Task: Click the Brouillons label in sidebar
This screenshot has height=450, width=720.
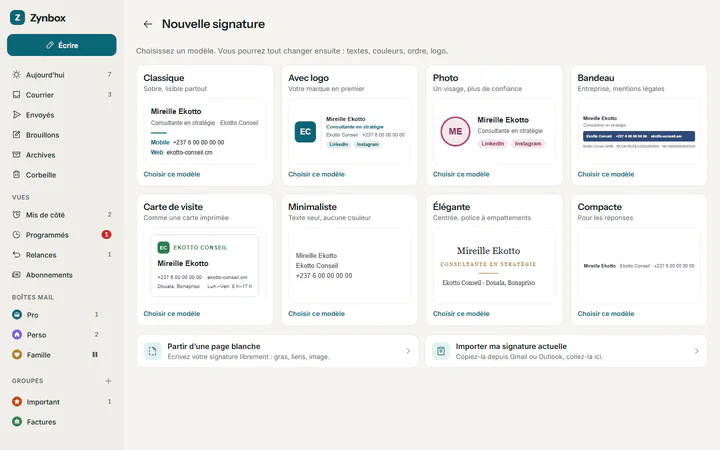Action: coord(42,135)
